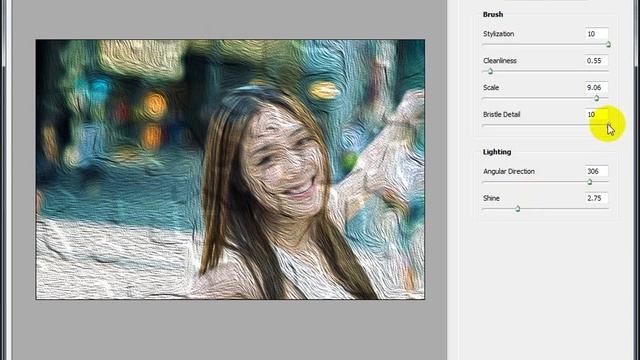Click the Bristle Detail slider handle
The height and width of the screenshot is (360, 640).
click(x=608, y=125)
